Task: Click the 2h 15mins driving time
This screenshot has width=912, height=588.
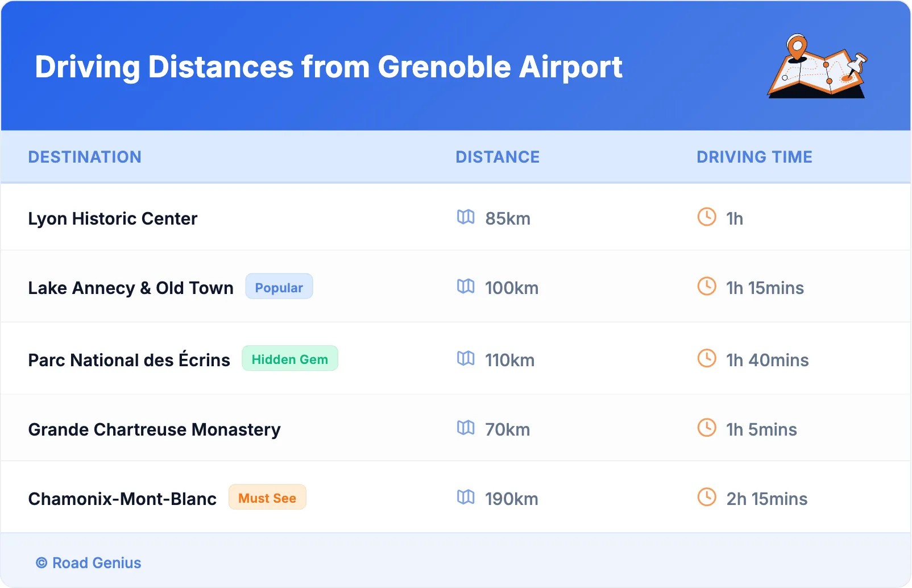Action: pyautogui.click(x=767, y=499)
